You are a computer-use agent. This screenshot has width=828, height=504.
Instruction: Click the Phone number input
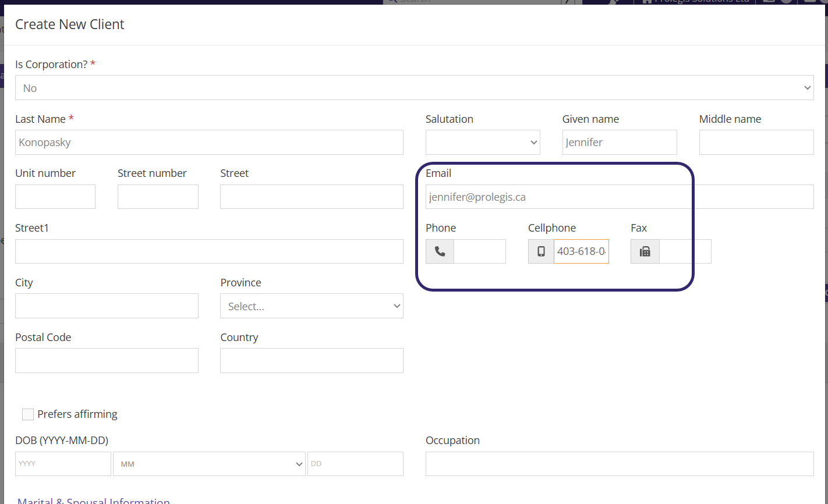pos(479,251)
